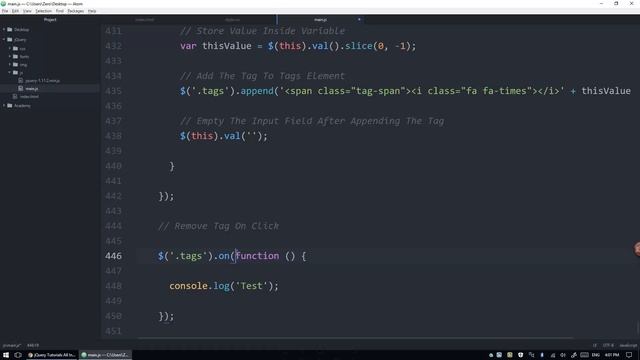Click the line ending indicator in status bar
This screenshot has height=360, width=640.
click(x=595, y=345)
